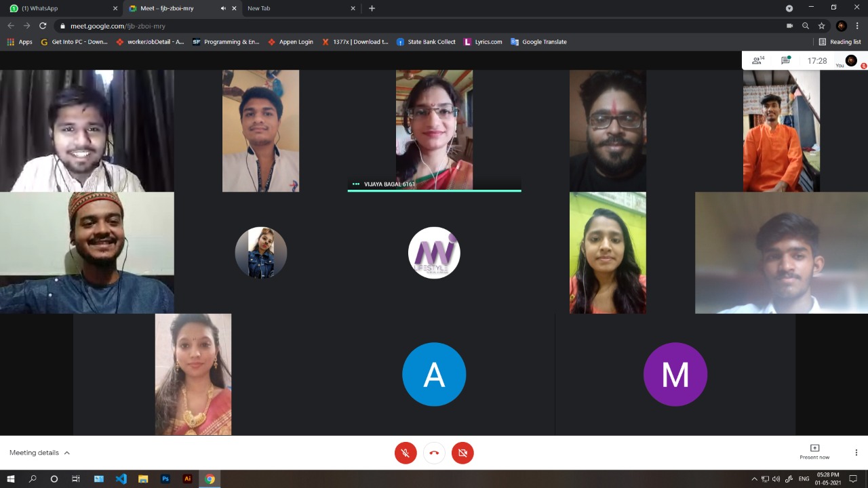The width and height of the screenshot is (868, 488).
Task: Show hidden system tray icons chevron
Action: point(754,479)
